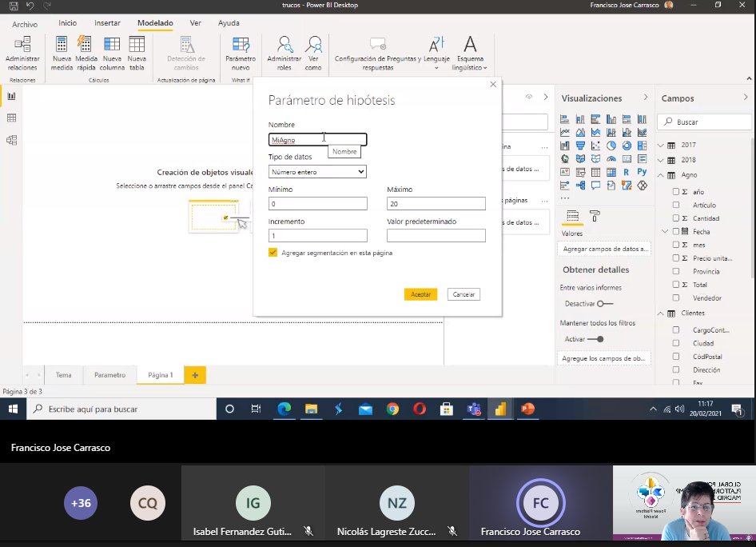Select the Q&A speech bubble visual

595,186
